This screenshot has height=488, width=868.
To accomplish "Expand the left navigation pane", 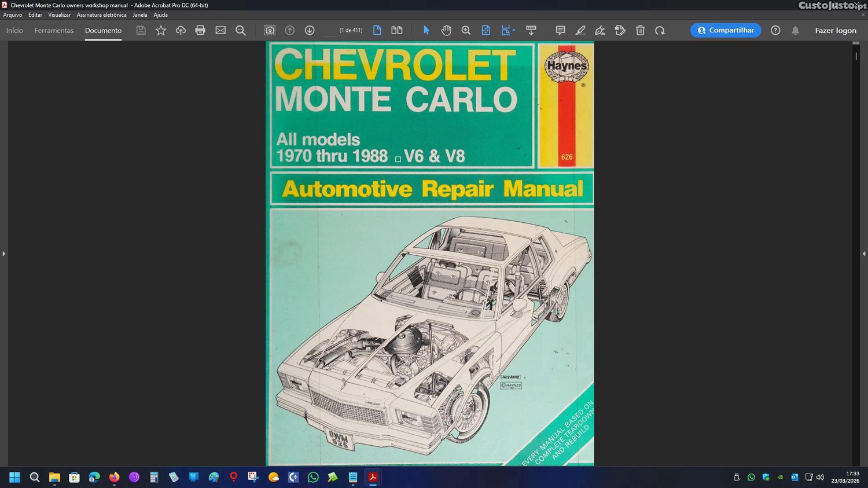I will (x=3, y=254).
